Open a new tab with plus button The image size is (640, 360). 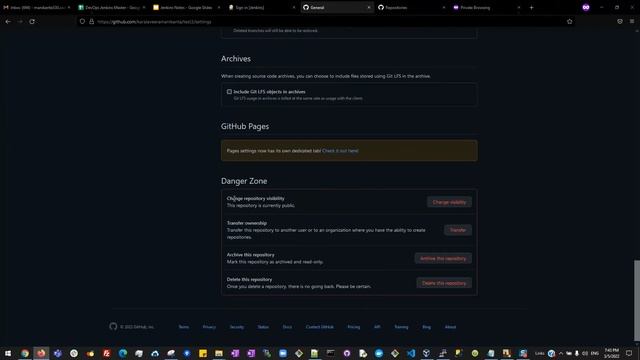(531, 7)
